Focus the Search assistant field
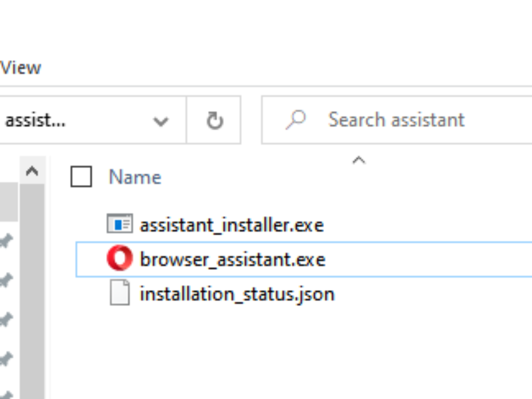 [399, 120]
